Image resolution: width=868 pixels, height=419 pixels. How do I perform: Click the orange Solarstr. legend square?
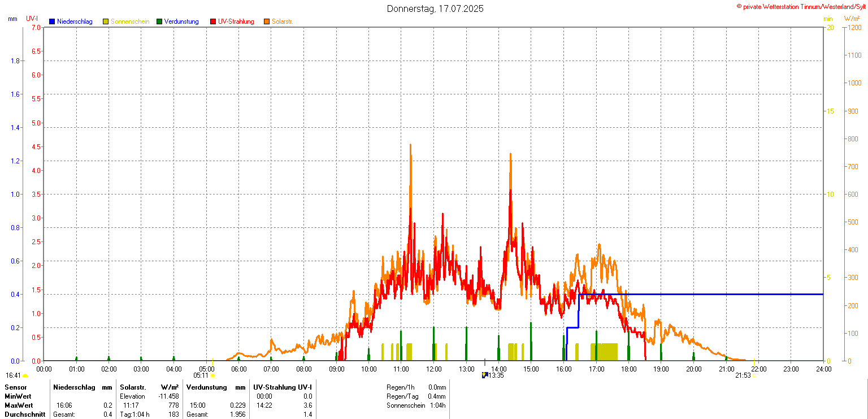point(267,21)
